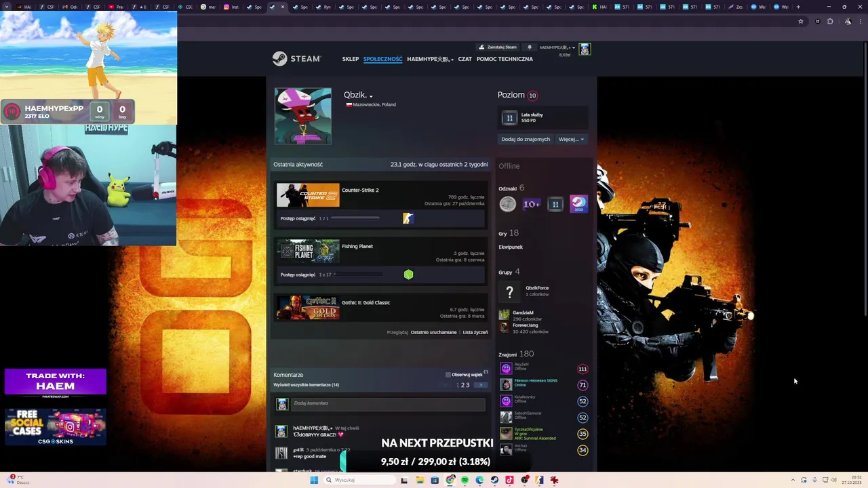Click the Steam 2023 badge icon
Image resolution: width=868 pixels, height=488 pixels.
(x=578, y=204)
